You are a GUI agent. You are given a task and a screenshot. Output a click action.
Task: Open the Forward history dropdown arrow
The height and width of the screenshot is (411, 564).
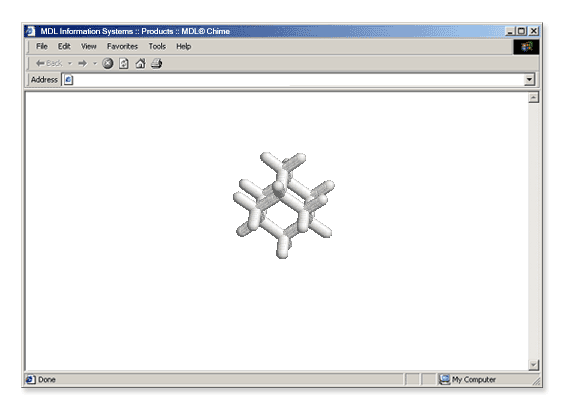coord(95,64)
